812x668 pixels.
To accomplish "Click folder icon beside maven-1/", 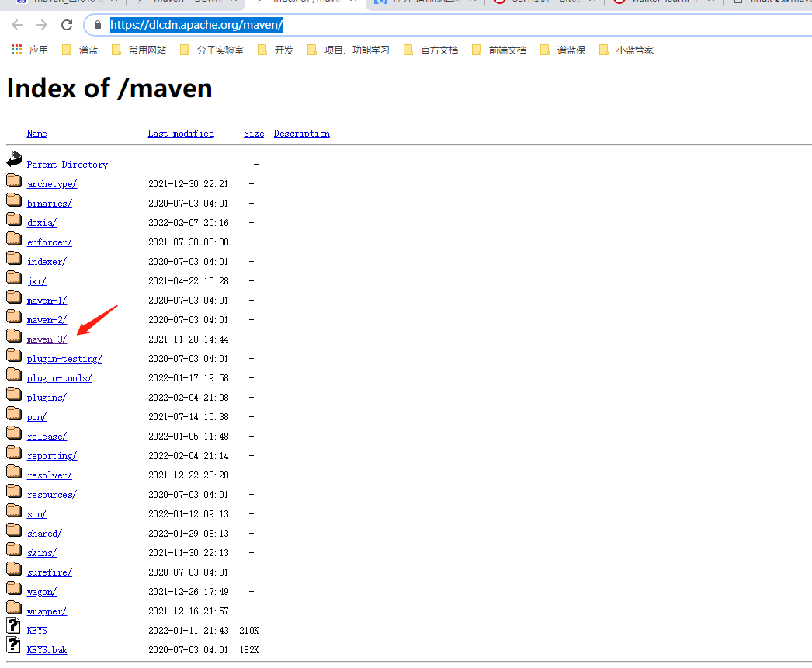I will point(14,297).
